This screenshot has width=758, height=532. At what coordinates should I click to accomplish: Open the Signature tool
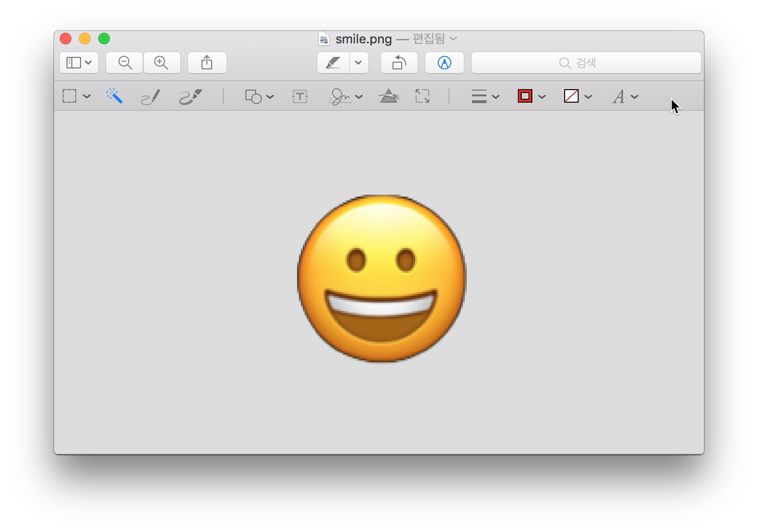pyautogui.click(x=340, y=96)
